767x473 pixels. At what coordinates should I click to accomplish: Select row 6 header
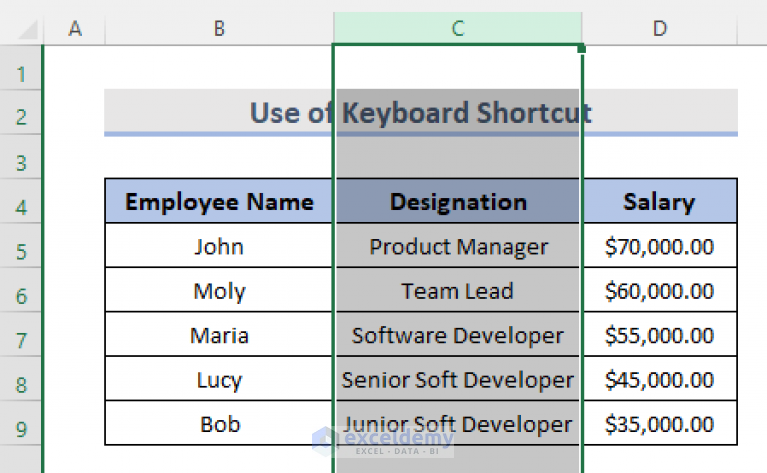pyautogui.click(x=21, y=290)
